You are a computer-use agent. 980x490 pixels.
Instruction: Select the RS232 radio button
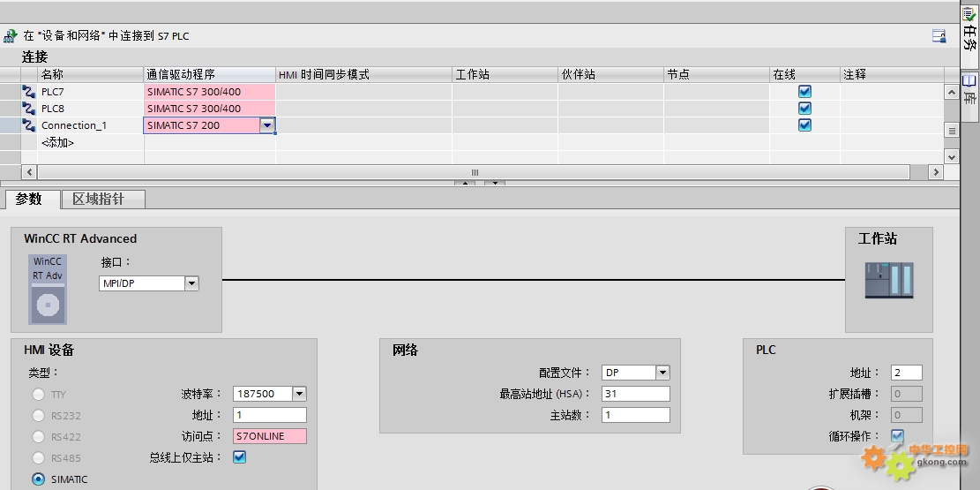click(x=39, y=416)
